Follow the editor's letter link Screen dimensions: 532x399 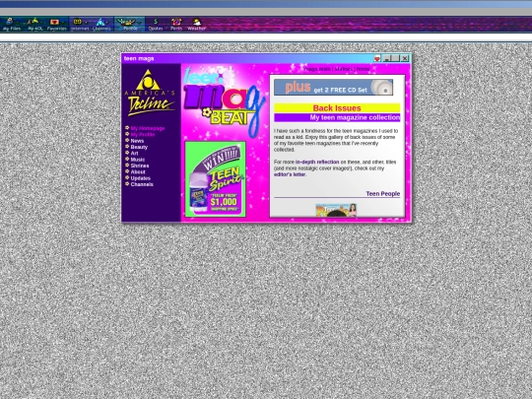point(290,174)
